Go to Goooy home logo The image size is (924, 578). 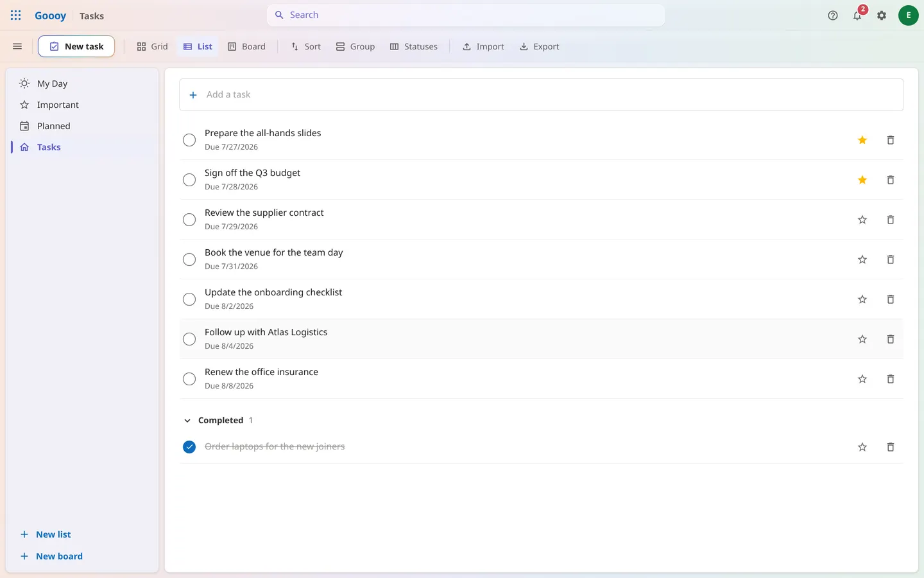click(50, 15)
